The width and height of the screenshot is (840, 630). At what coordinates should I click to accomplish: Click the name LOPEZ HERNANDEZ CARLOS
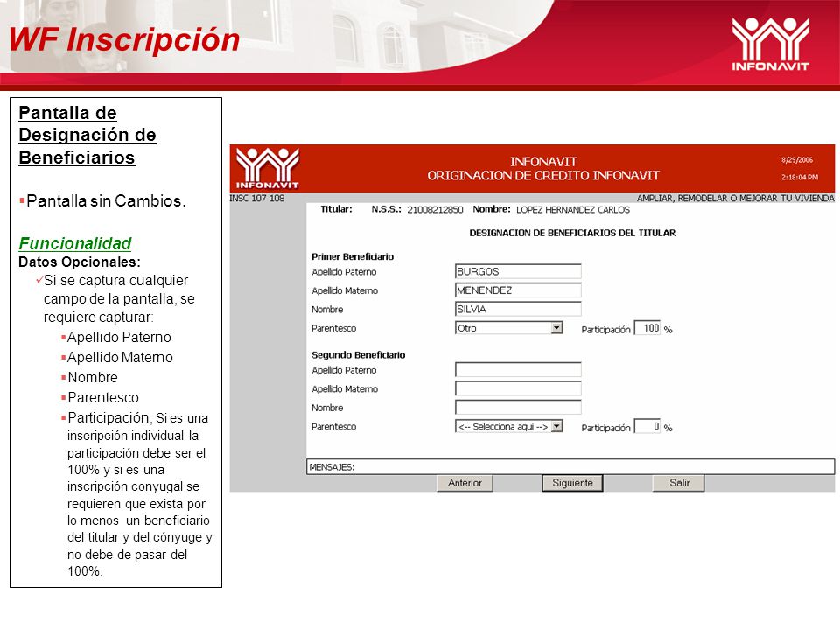click(x=572, y=209)
